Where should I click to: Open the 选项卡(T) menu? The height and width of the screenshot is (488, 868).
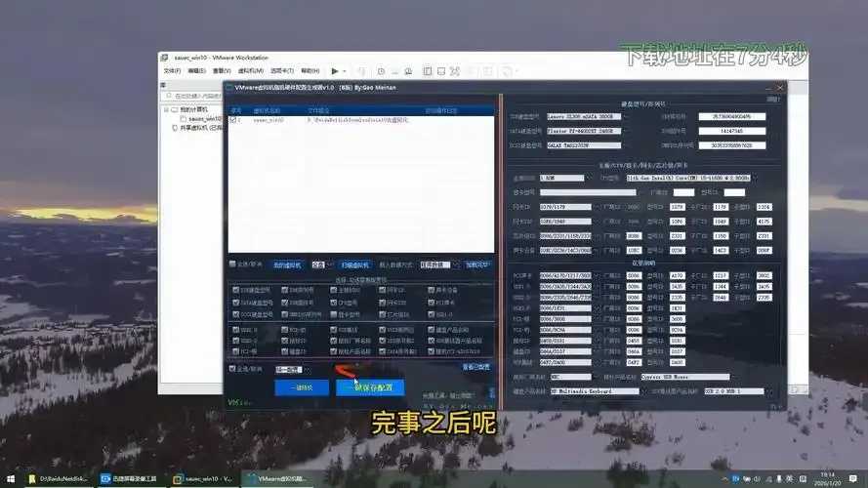click(x=282, y=71)
